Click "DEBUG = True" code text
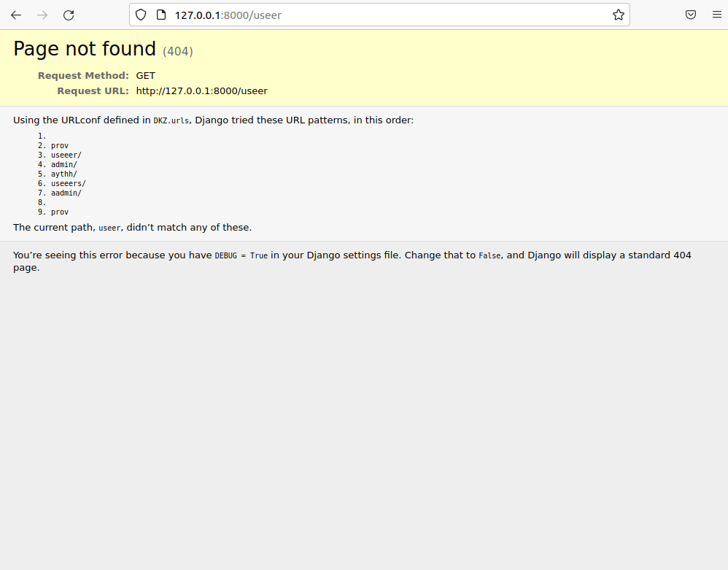This screenshot has width=728, height=570. click(x=241, y=255)
